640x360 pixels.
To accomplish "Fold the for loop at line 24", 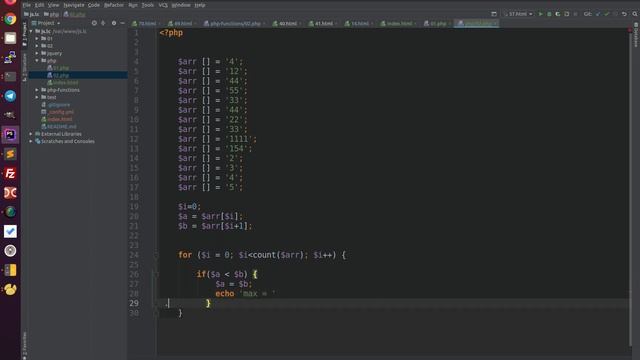I will [x=156, y=255].
